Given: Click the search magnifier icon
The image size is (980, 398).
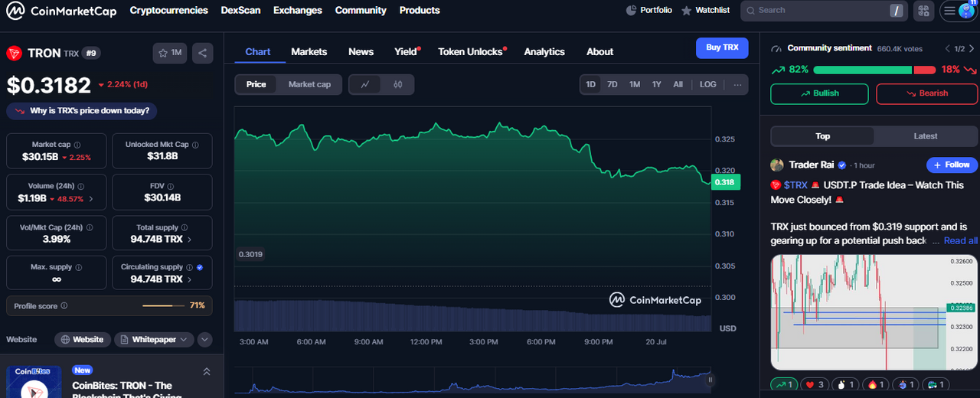Looking at the screenshot, I should point(750,11).
